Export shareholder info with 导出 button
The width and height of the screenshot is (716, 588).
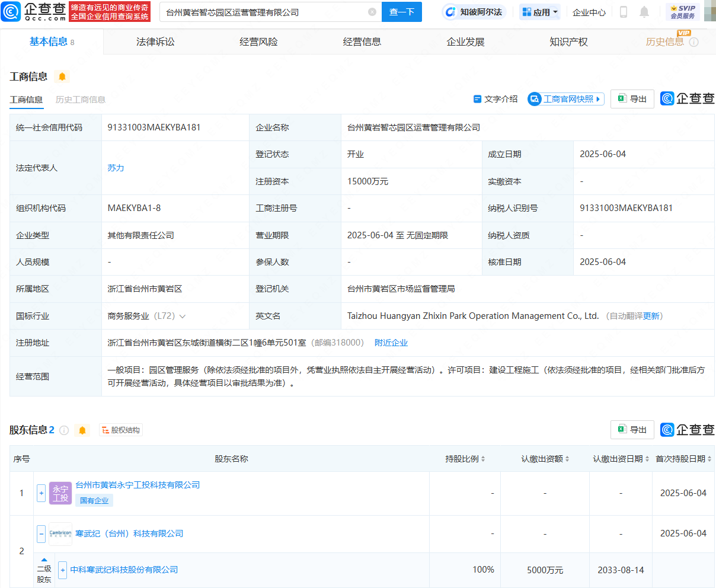click(632, 430)
